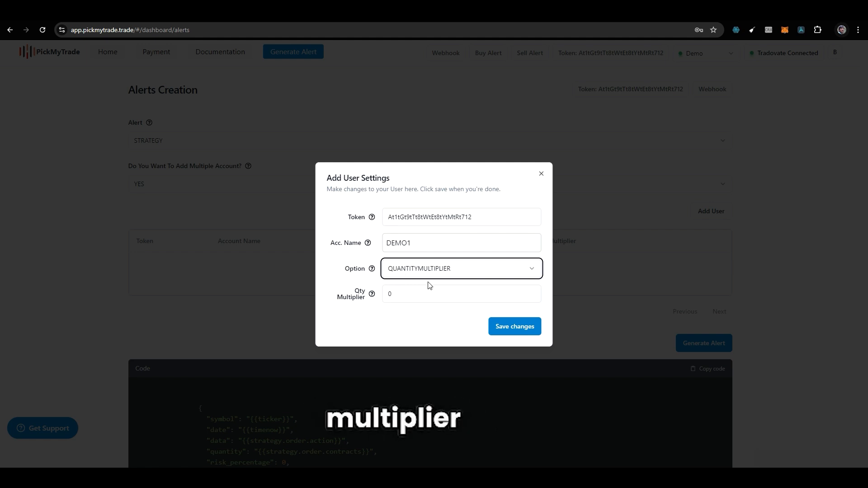
Task: Expand the Alert STRATEGY dropdown
Action: pyautogui.click(x=724, y=141)
